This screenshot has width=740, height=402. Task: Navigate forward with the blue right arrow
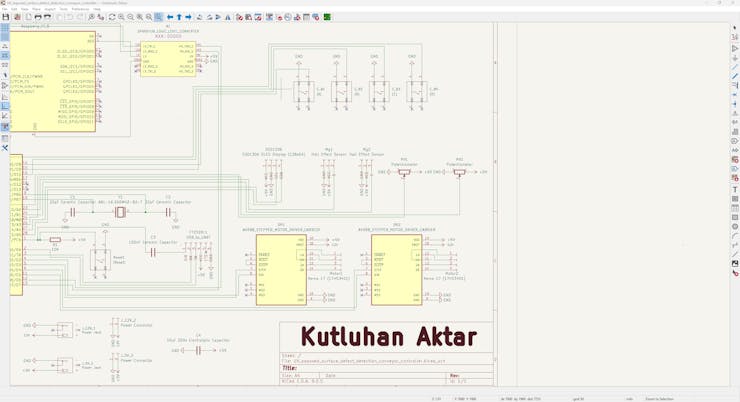click(188, 17)
